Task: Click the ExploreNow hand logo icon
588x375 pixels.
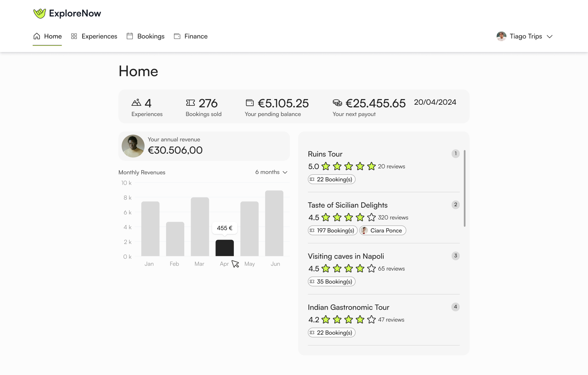Action: [x=40, y=13]
